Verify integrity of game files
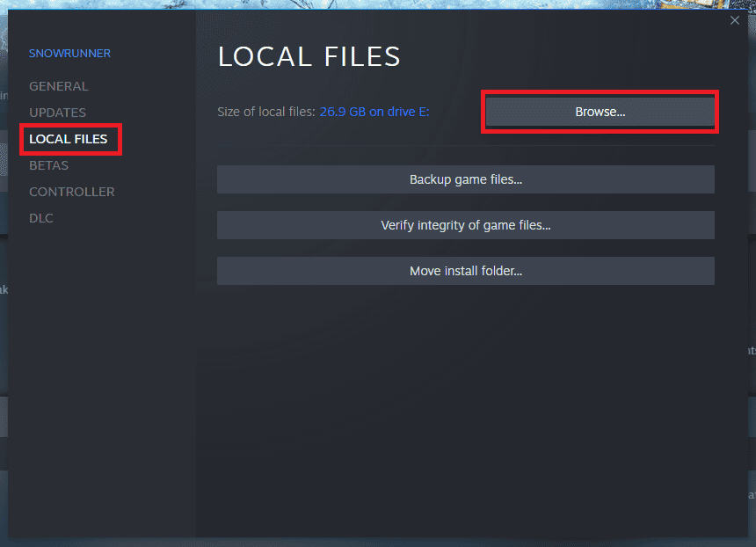The height and width of the screenshot is (547, 756). 466,225
